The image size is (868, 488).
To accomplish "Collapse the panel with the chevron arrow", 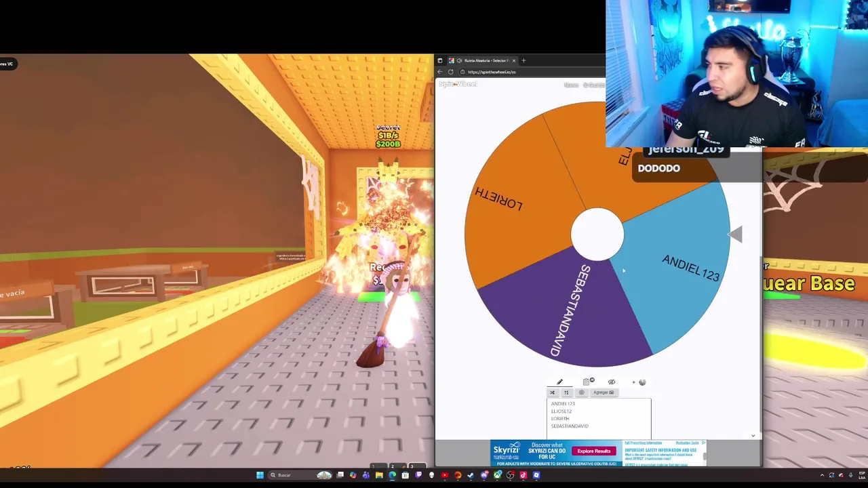I will click(753, 436).
